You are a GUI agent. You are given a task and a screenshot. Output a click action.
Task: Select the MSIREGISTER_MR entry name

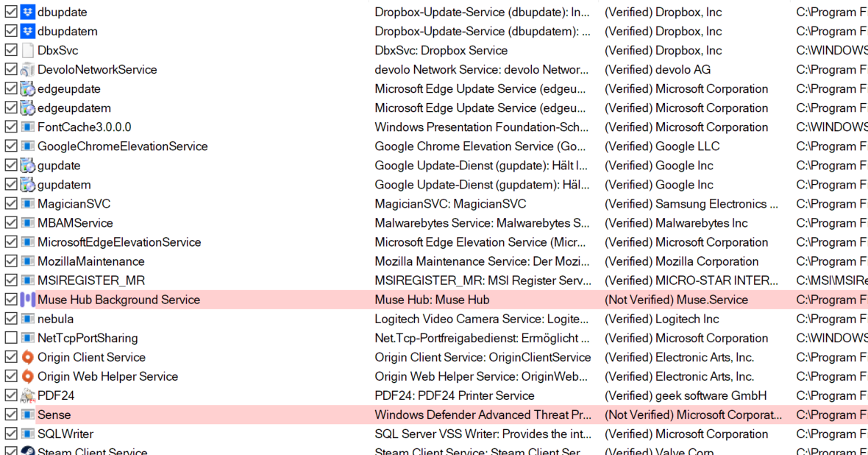click(90, 281)
